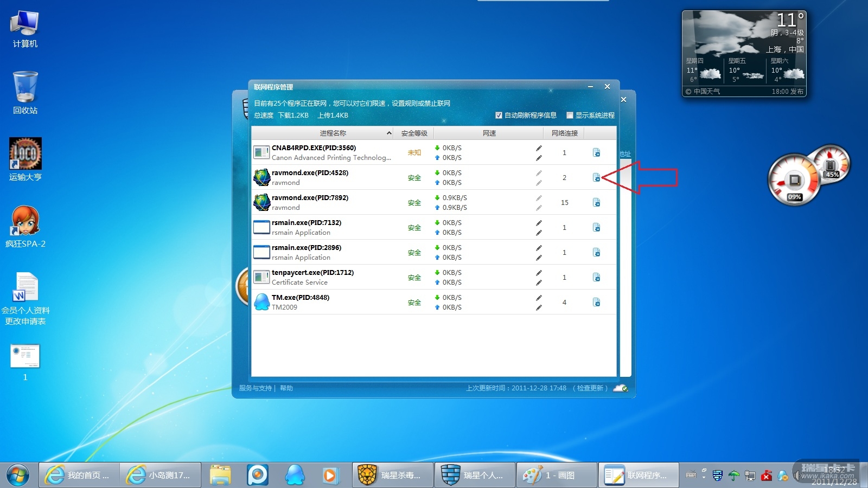Open the orange media player taskbar icon

[x=329, y=475]
